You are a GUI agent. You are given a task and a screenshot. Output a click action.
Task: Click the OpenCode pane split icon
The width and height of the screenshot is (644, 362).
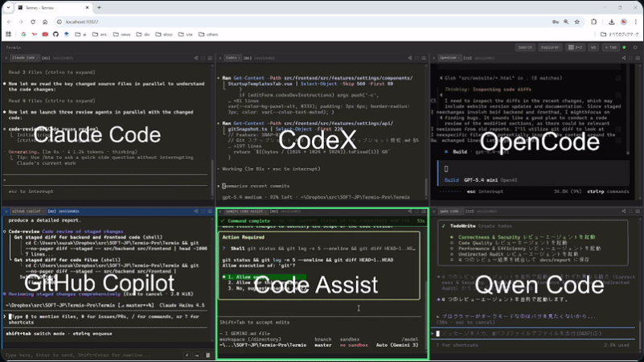638,58
